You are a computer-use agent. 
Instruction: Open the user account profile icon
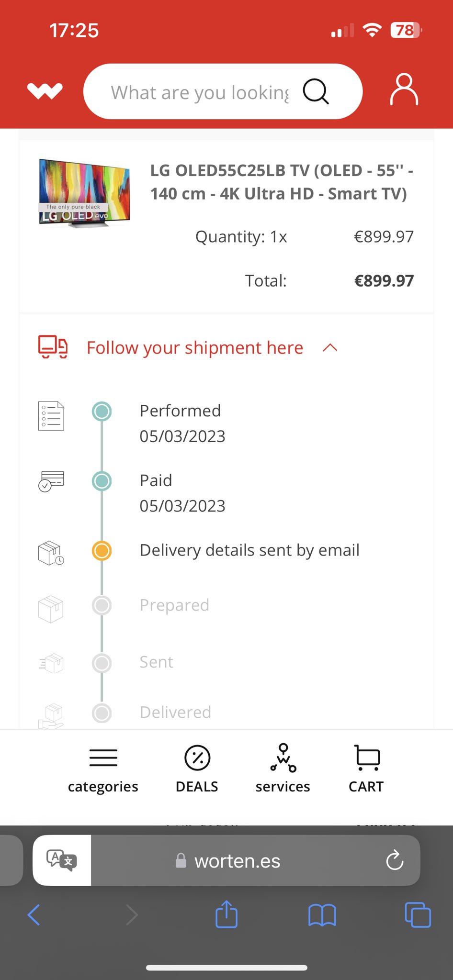point(404,89)
